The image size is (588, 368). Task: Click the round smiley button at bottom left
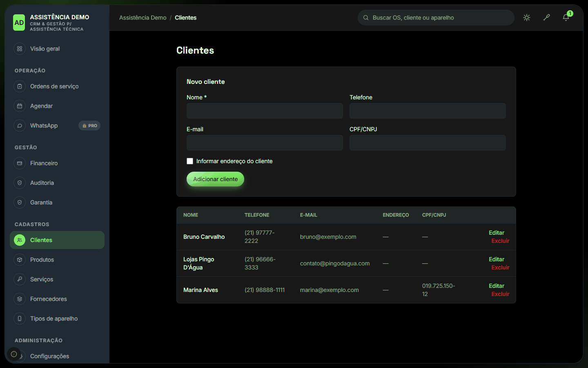pyautogui.click(x=14, y=354)
